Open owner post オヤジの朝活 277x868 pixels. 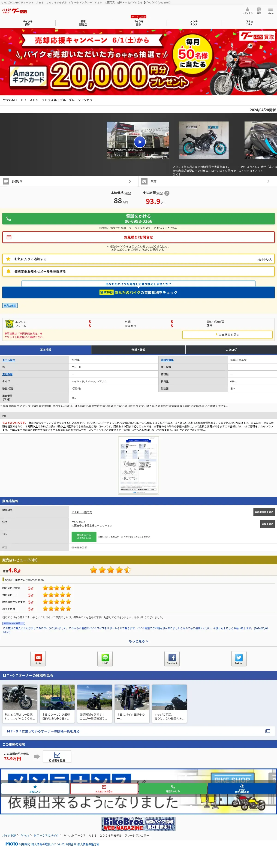click(x=169, y=703)
